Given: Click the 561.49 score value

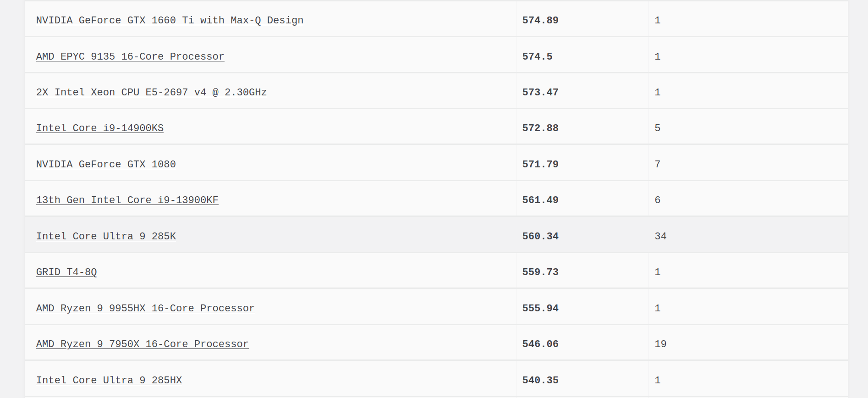Looking at the screenshot, I should click(x=540, y=200).
